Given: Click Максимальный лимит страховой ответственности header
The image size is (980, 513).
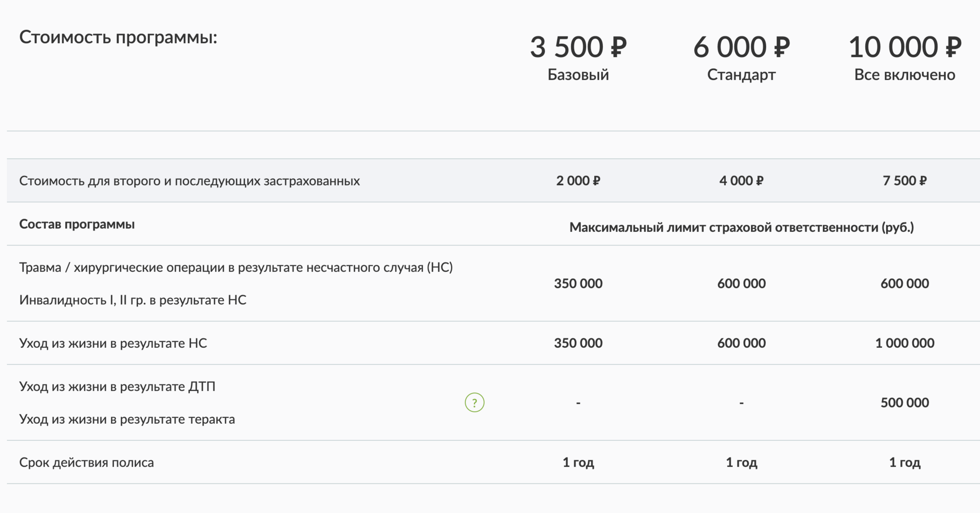Looking at the screenshot, I should click(x=741, y=227).
